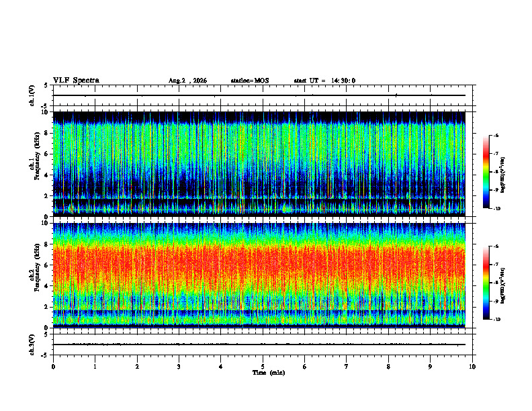Click the time axis tick label "10"
Image resolution: width=532 pixels, height=411 pixels.
tap(472, 367)
